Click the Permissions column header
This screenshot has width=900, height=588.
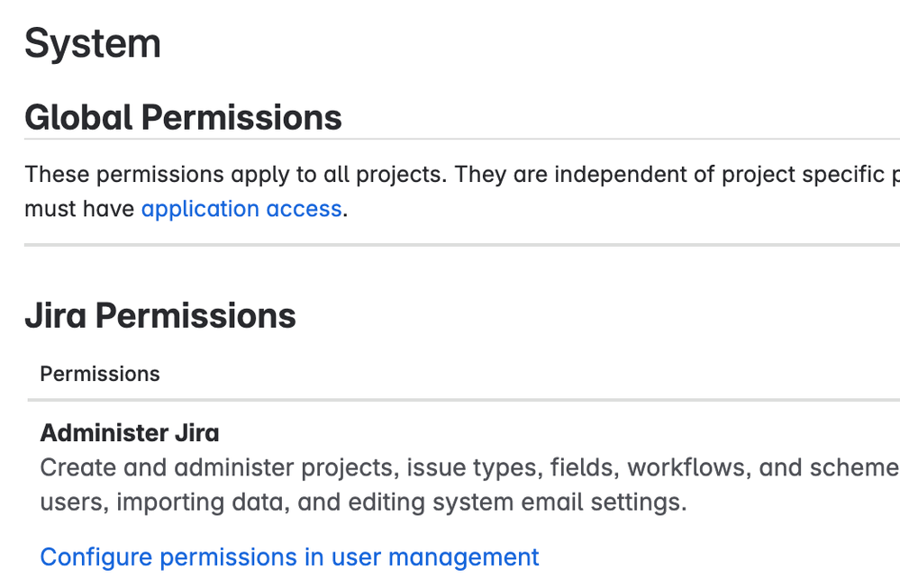[100, 374]
